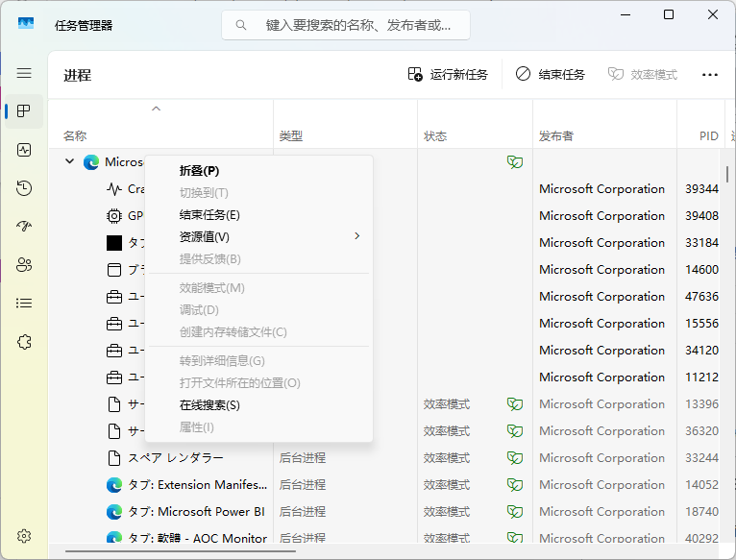Click the 效率模式 toolbar button label
The width and height of the screenshot is (736, 560).
point(654,75)
